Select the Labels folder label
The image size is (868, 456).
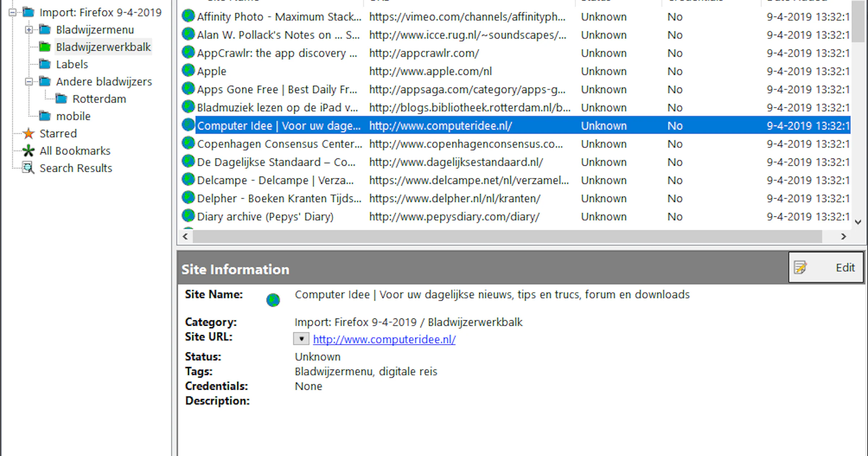click(72, 64)
